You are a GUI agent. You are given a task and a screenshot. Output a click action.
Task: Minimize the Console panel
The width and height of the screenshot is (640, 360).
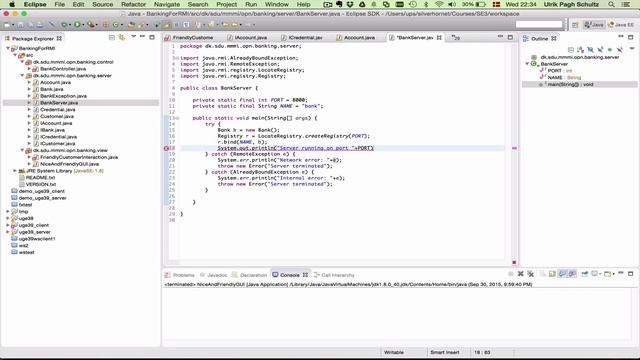[x=621, y=273]
